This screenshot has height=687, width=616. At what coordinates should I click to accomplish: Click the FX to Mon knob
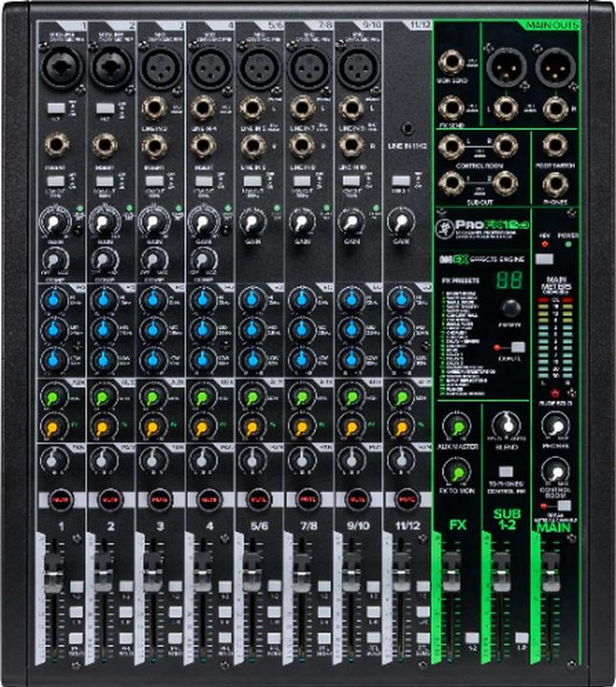tap(457, 472)
